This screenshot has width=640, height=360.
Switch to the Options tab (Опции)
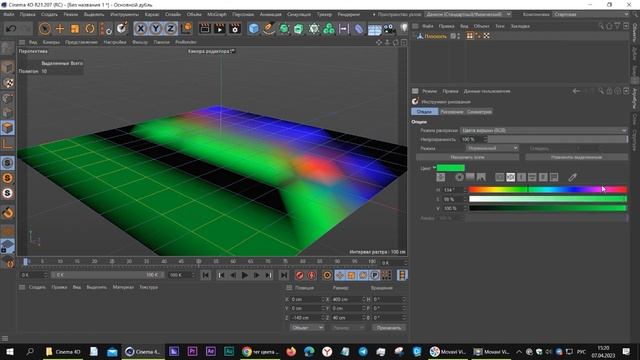[424, 111]
